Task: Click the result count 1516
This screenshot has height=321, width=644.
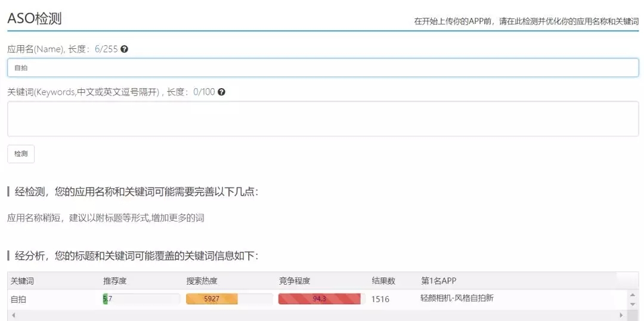Action: click(x=380, y=300)
